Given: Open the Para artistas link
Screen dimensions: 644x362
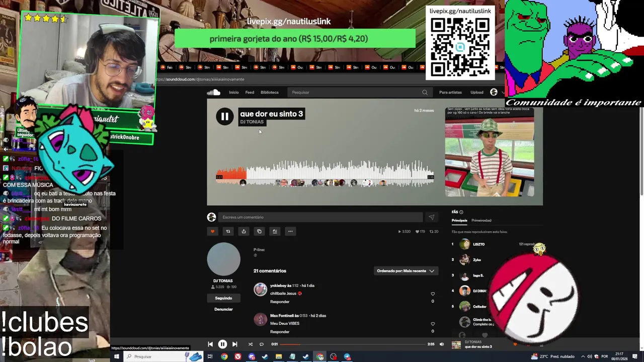Looking at the screenshot, I should (450, 93).
